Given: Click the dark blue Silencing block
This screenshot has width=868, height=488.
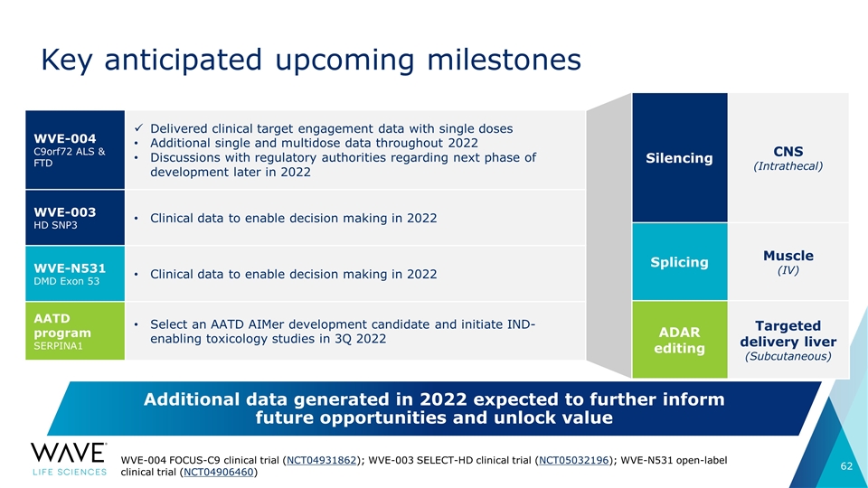Looking at the screenshot, I should point(680,157).
